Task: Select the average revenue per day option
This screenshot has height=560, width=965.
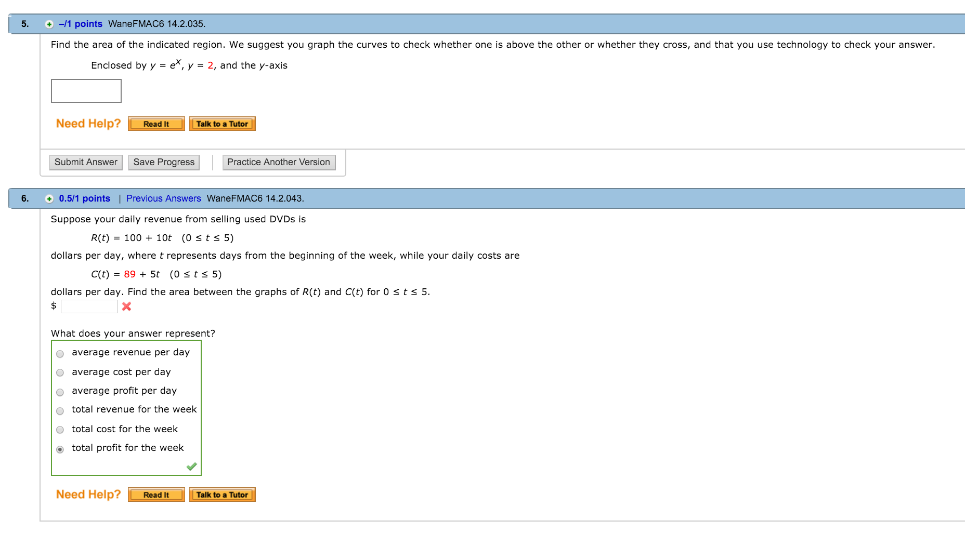Action: (x=60, y=354)
